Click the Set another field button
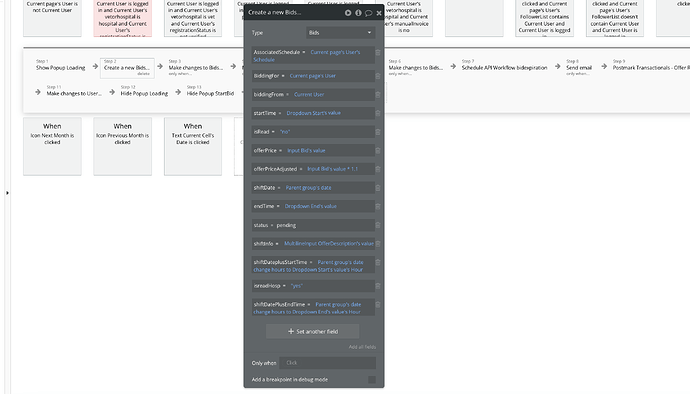 pos(312,331)
